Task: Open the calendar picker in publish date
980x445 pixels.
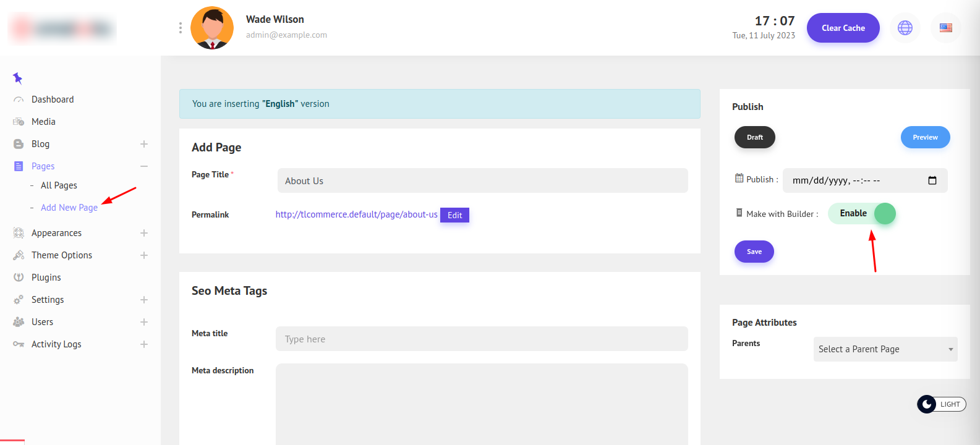Action: [x=932, y=180]
